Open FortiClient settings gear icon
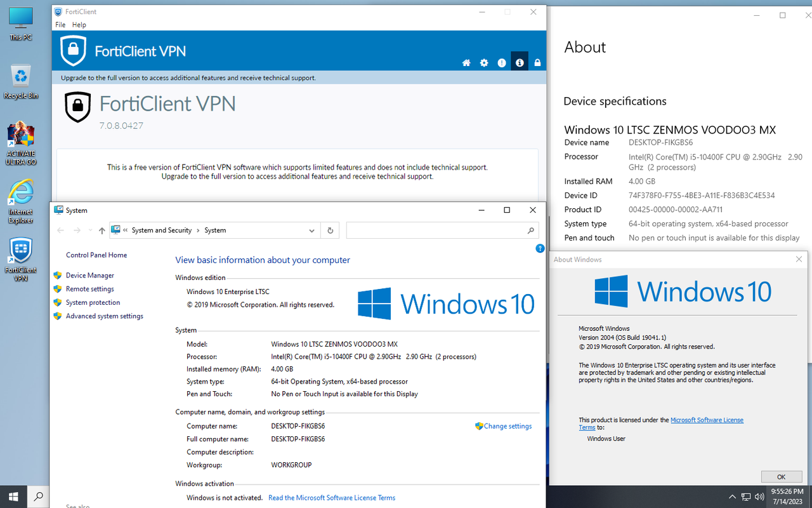 [x=484, y=63]
